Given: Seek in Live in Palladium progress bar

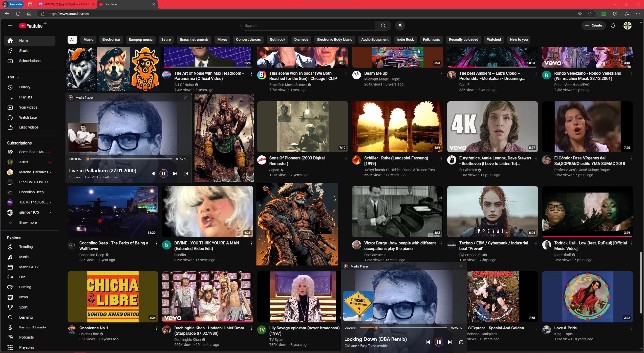Looking at the screenshot, I should [129, 159].
